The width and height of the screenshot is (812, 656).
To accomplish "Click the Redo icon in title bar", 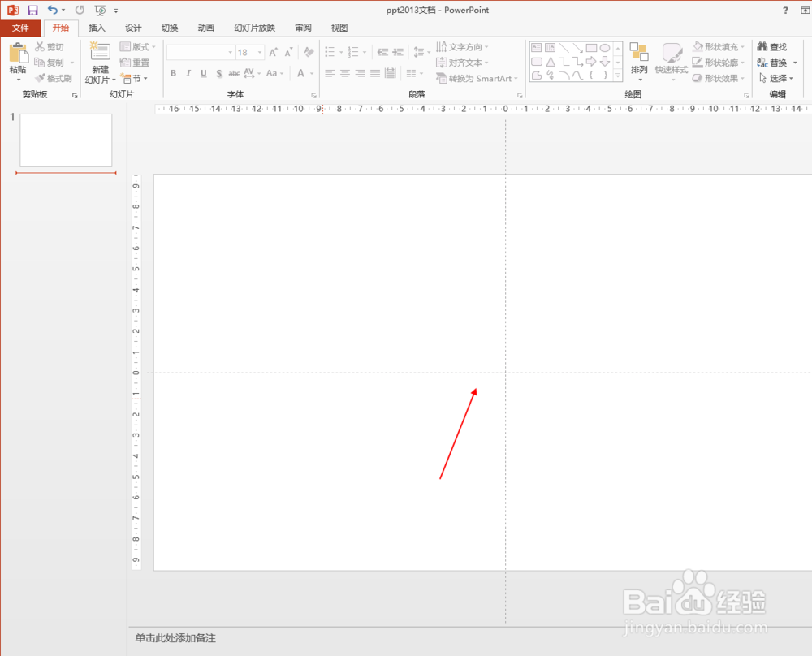I will tap(80, 10).
